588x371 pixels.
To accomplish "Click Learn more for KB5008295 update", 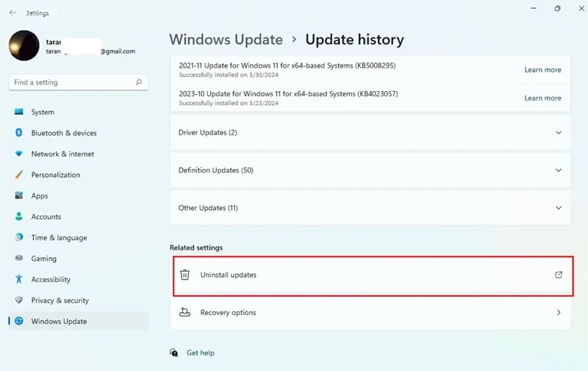I will click(542, 70).
